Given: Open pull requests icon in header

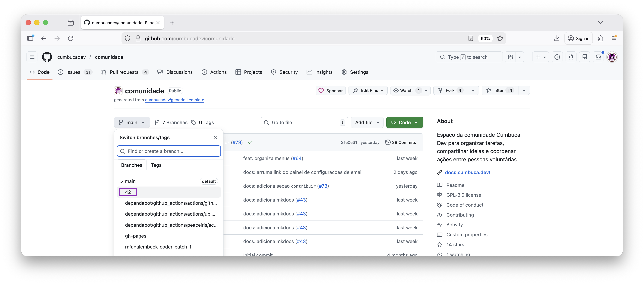Looking at the screenshot, I should [571, 57].
